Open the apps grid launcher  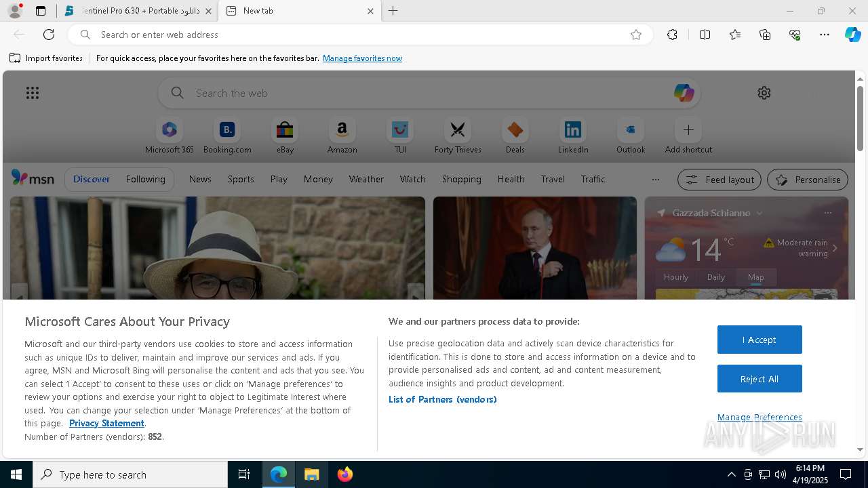[33, 93]
